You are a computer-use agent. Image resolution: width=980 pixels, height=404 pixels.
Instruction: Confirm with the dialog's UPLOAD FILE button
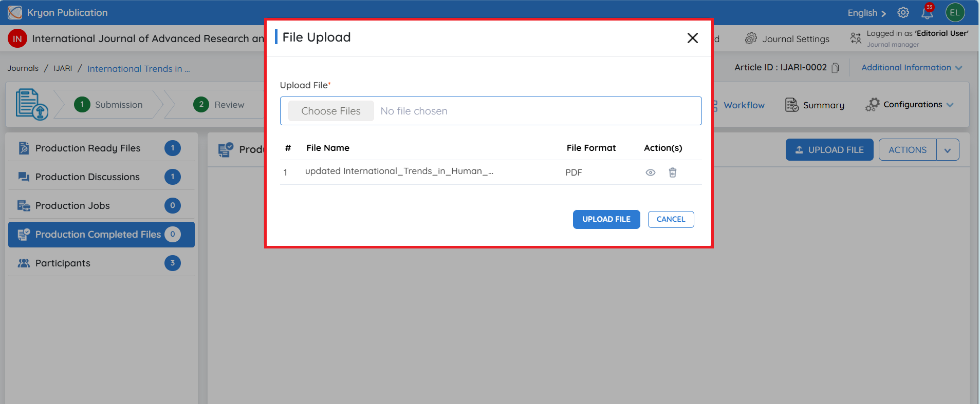pos(606,219)
